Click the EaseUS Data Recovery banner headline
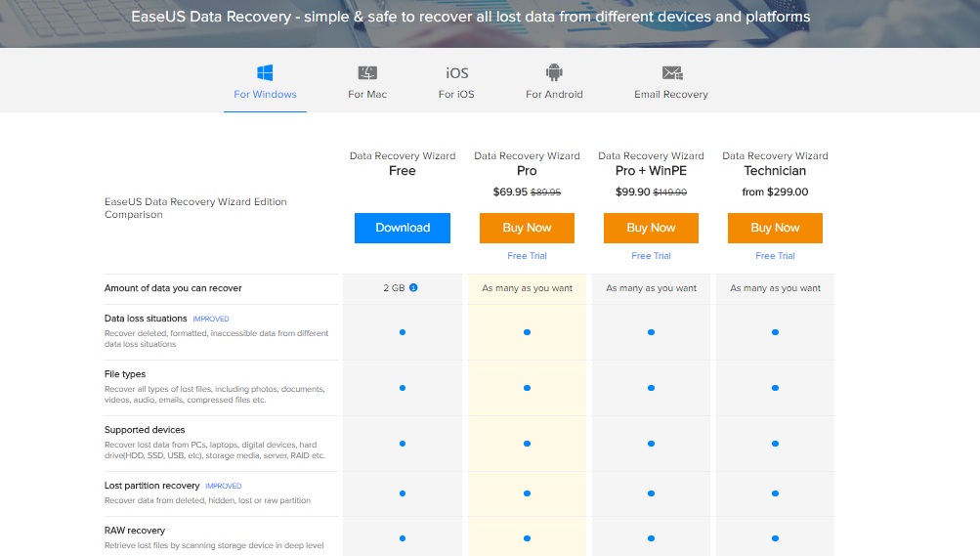This screenshot has height=556, width=980. coord(471,17)
